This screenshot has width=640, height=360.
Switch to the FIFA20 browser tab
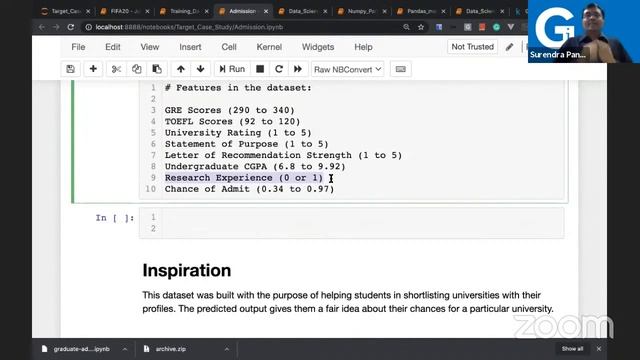125,11
